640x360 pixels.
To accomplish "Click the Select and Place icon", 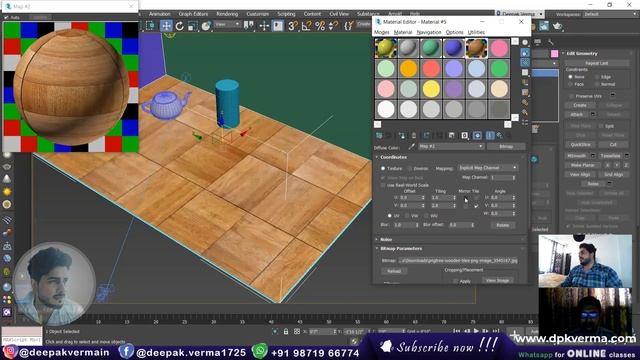I will pos(206,26).
